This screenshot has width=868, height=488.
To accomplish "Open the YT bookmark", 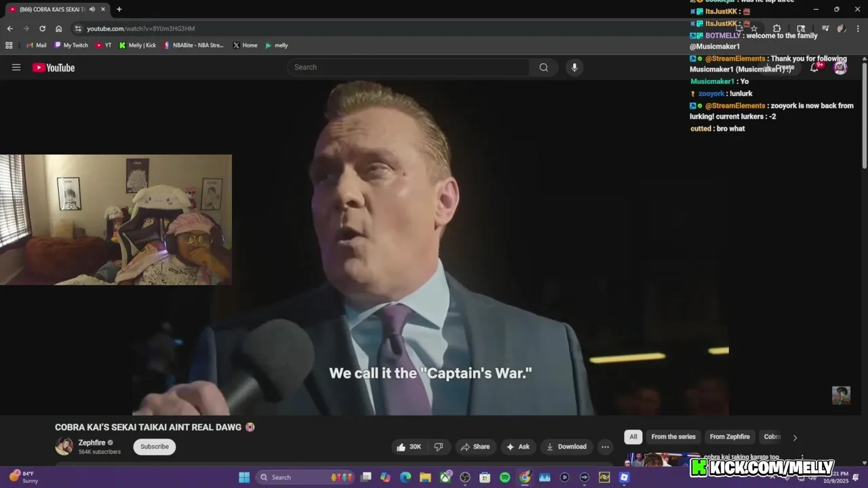I will tap(103, 45).
